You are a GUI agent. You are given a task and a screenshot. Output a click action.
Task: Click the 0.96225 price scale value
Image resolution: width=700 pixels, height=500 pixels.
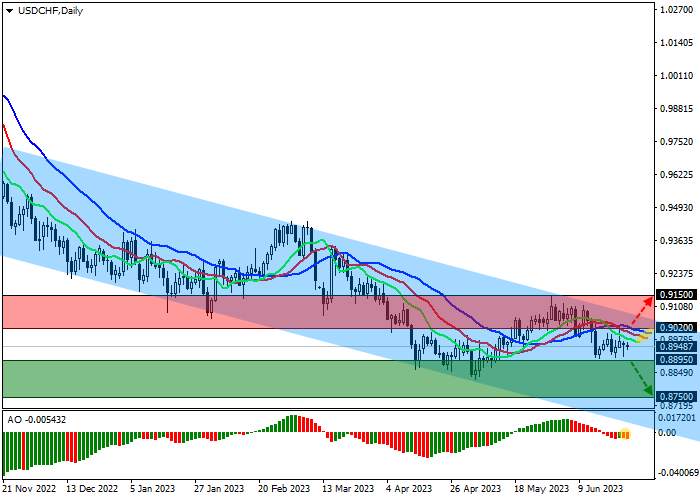coord(677,175)
